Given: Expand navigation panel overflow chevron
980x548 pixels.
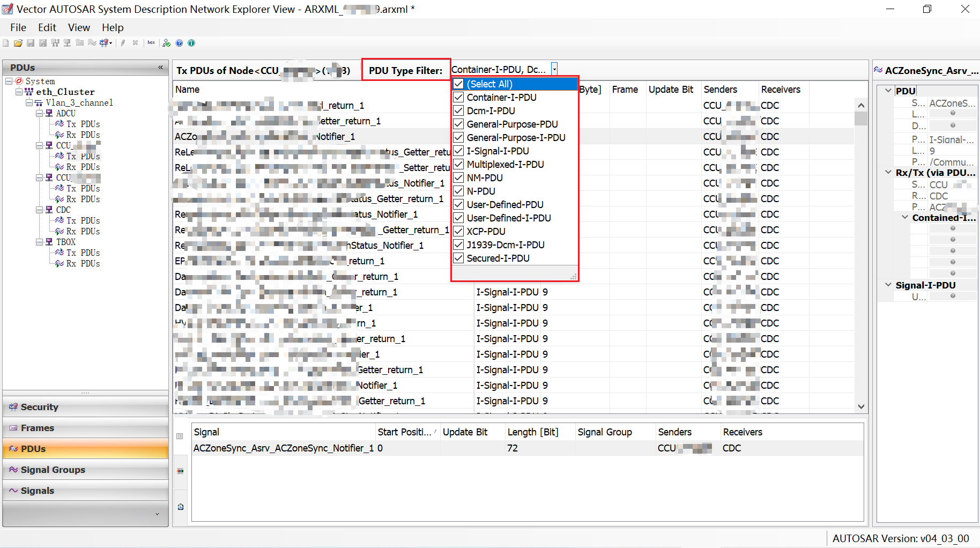Looking at the screenshot, I should 157,514.
